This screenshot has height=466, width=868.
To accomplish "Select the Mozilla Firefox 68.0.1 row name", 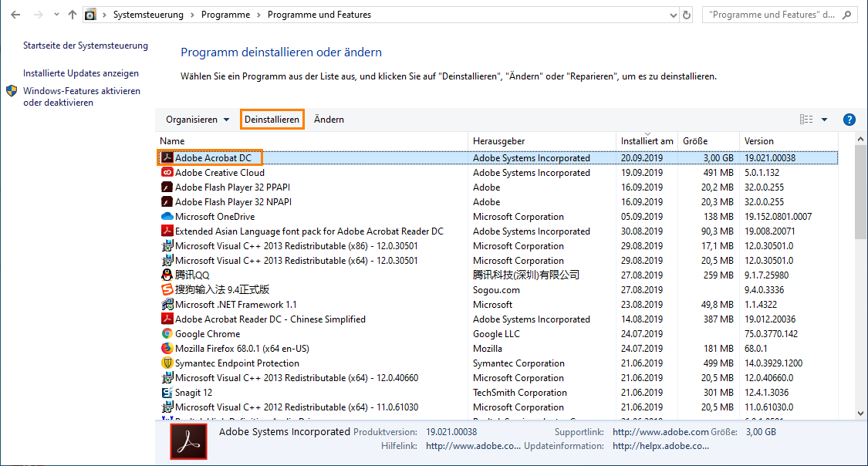I will pos(242,349).
